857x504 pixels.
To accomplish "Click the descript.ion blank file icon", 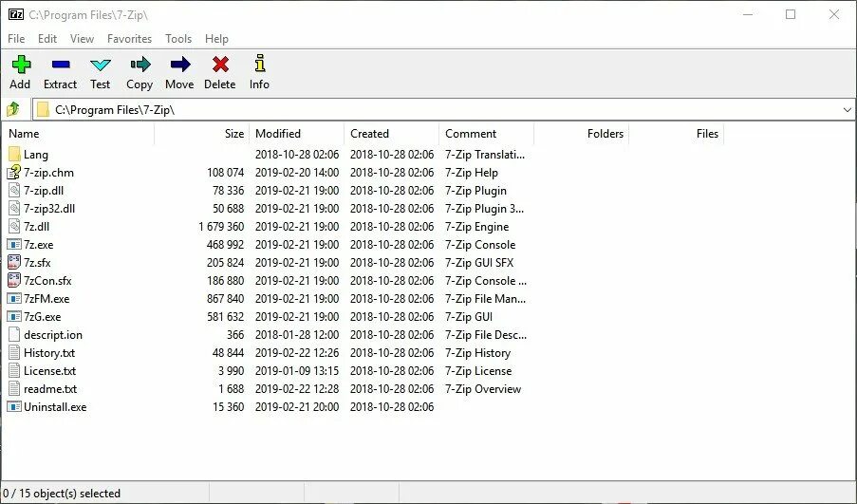I will (x=14, y=334).
